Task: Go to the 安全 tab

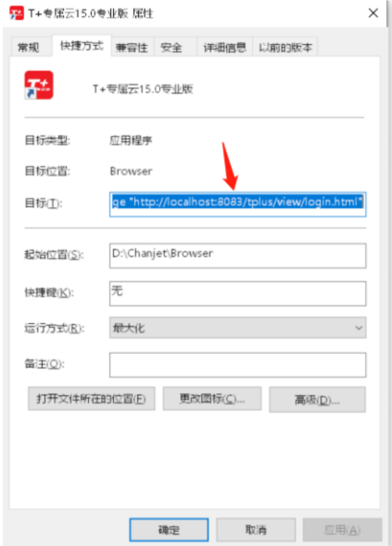Action: (171, 47)
